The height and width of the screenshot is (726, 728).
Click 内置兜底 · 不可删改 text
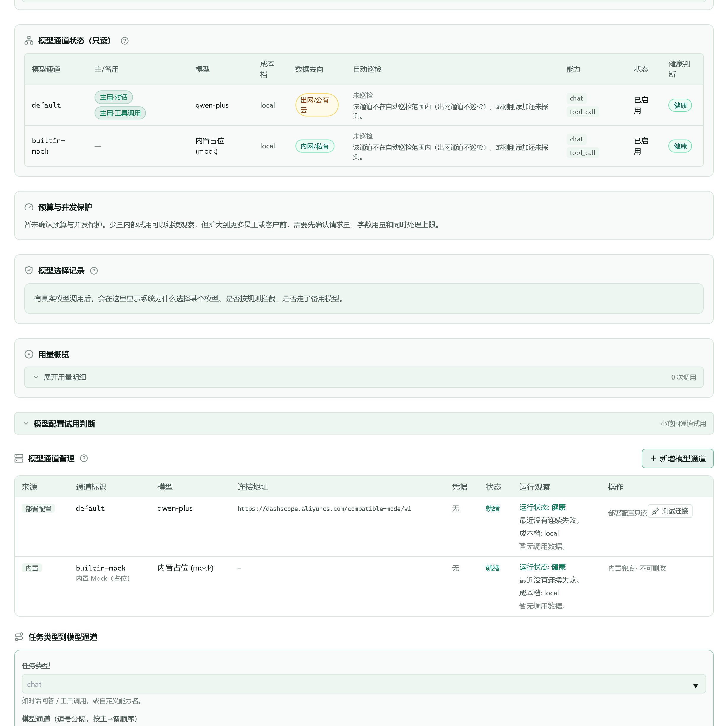click(637, 568)
